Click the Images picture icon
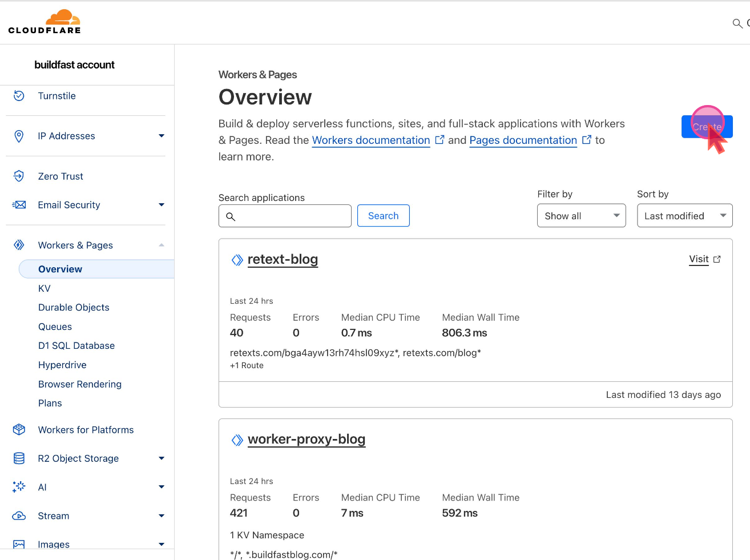 [x=19, y=545]
